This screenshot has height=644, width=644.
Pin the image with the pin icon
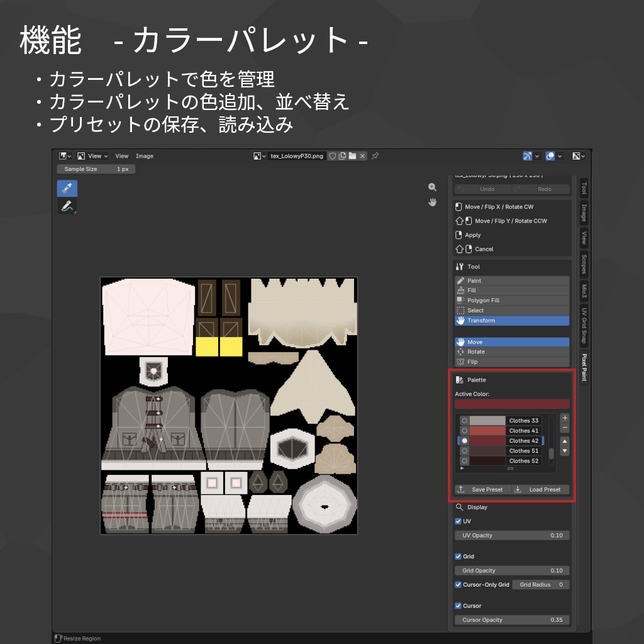pos(375,156)
